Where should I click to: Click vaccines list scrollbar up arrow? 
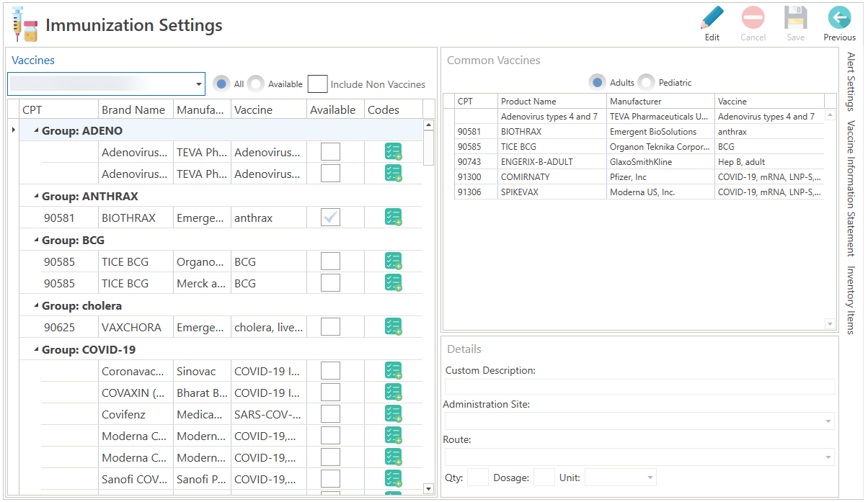428,125
